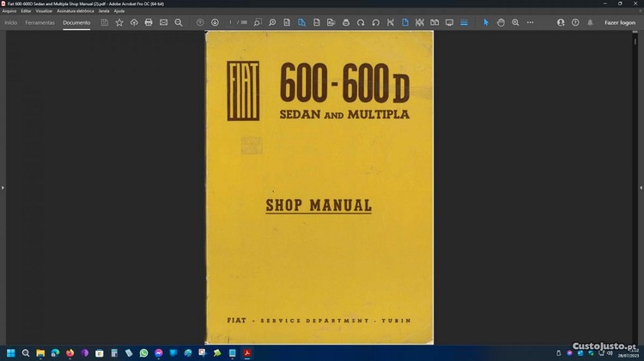Expand the right tools pane arrow
Viewport: 644px width, 361px height.
tap(641, 187)
